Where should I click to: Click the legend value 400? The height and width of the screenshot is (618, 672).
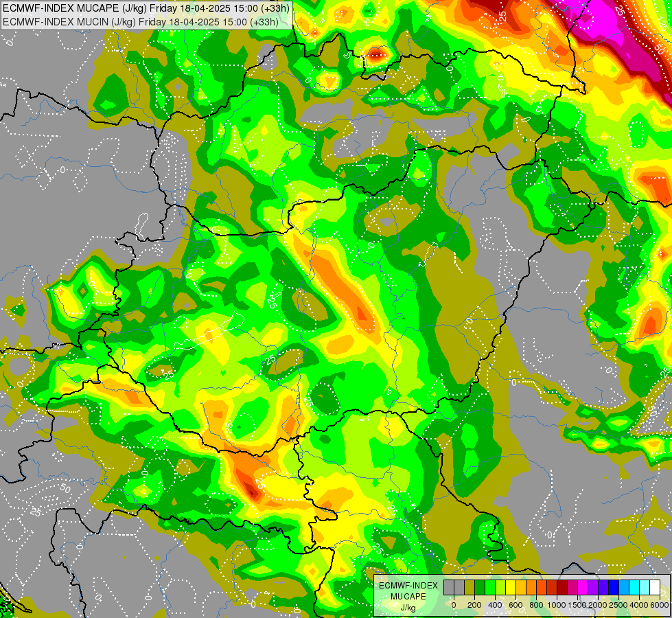coord(495,605)
